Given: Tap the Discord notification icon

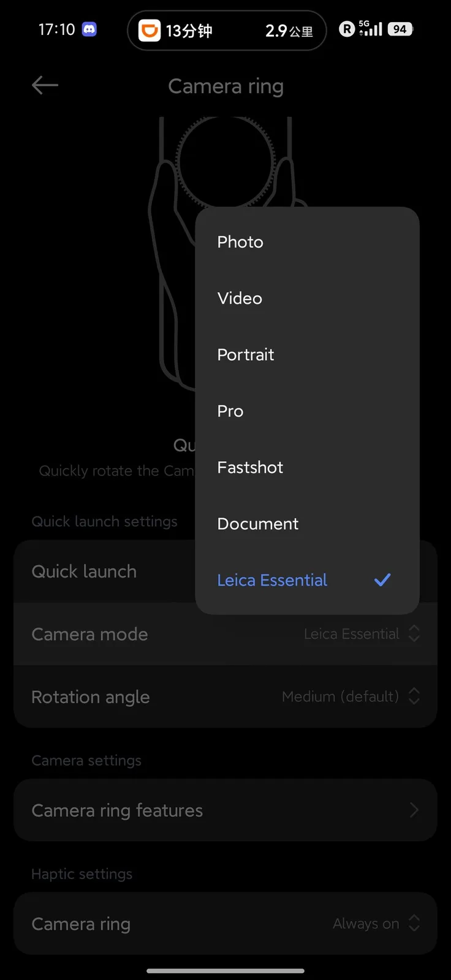Looking at the screenshot, I should click(89, 29).
